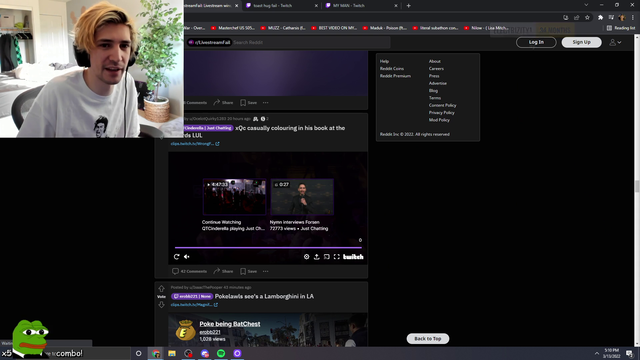Click the r/LivestreamFail search scope pill
640x360 pixels.
209,42
